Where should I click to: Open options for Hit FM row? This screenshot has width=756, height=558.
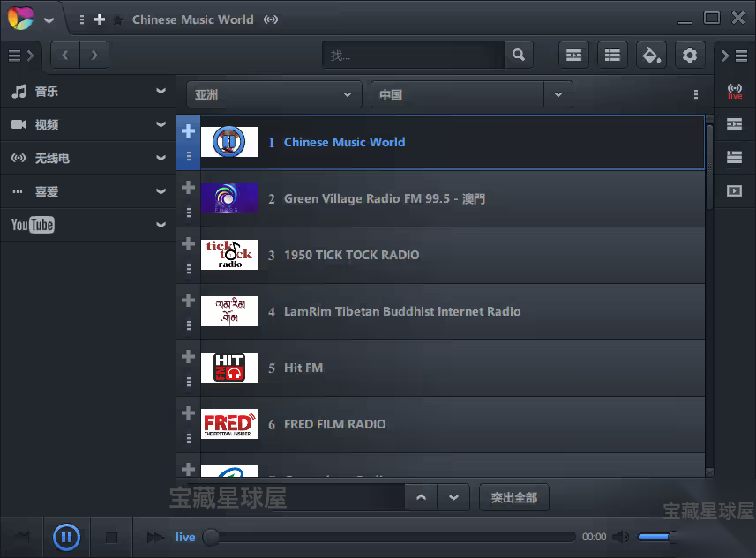click(x=189, y=382)
